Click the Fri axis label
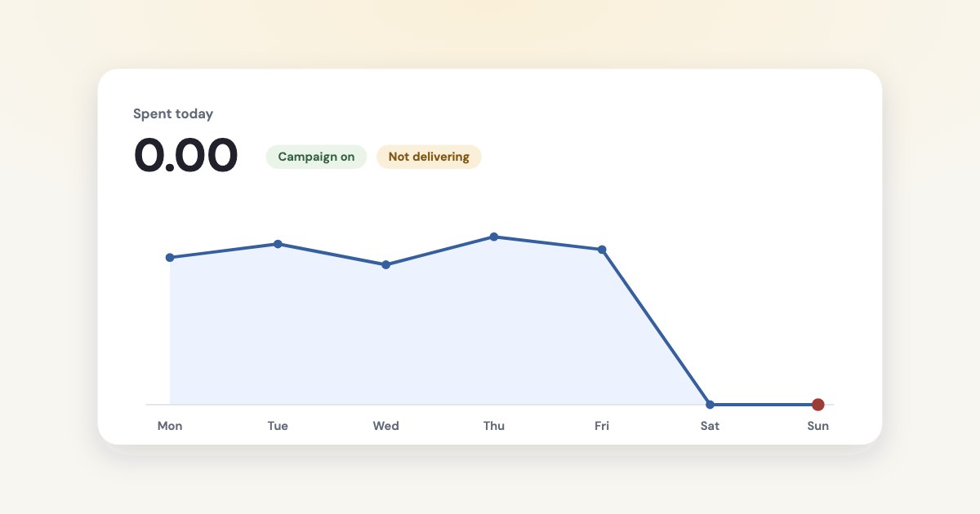This screenshot has width=980, height=514. pyautogui.click(x=602, y=426)
